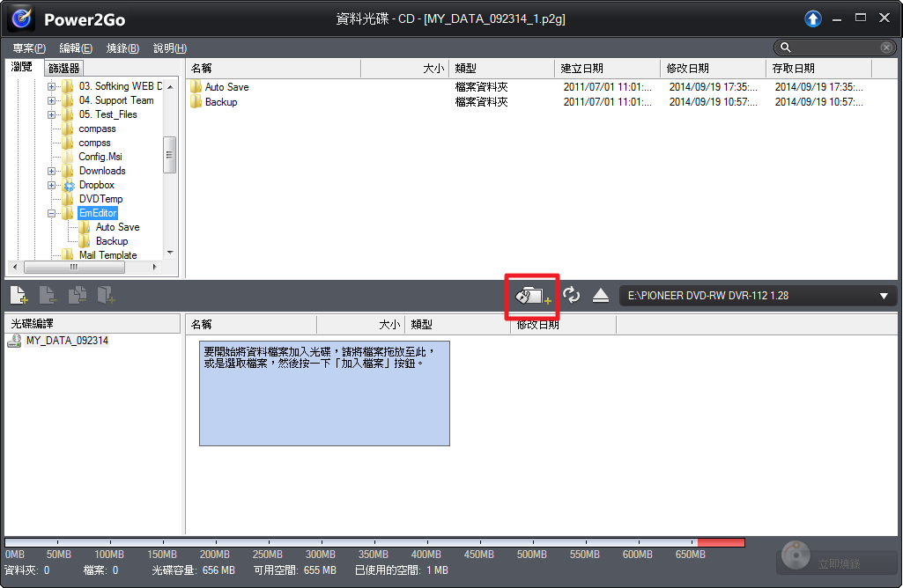Click the add files icon in disc toolbar
The image size is (903, 588).
[x=19, y=296]
